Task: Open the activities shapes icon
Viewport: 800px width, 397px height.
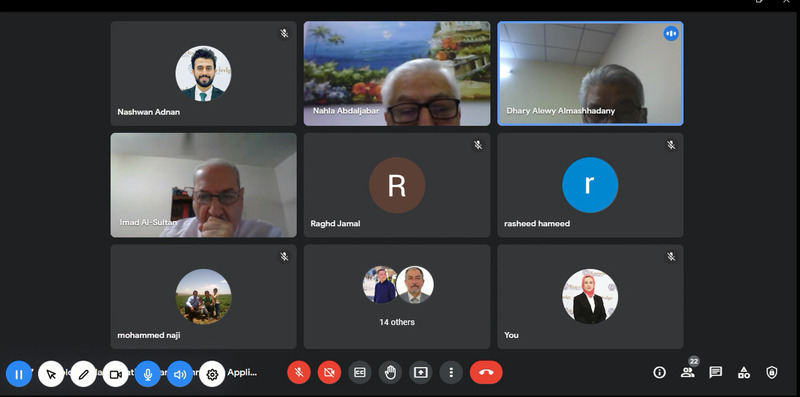Action: pyautogui.click(x=744, y=373)
